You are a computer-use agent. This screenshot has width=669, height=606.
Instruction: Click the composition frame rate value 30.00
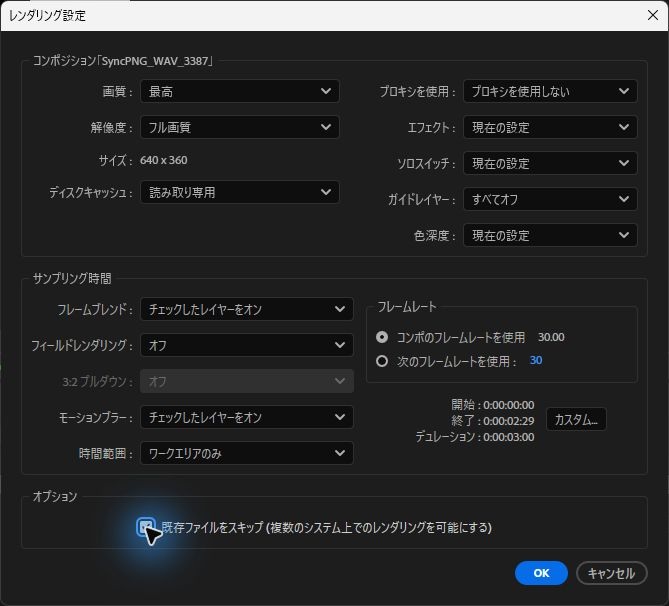[x=551, y=337]
